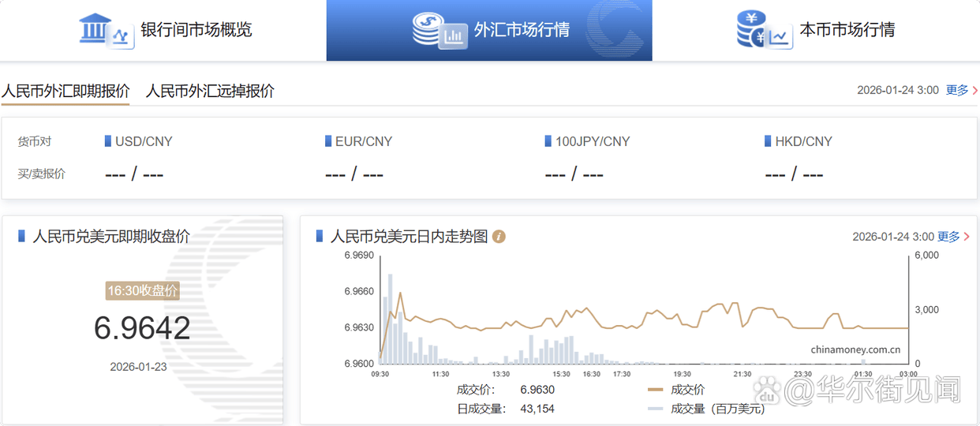Click the info icon beside intraday chart title

[x=499, y=237]
